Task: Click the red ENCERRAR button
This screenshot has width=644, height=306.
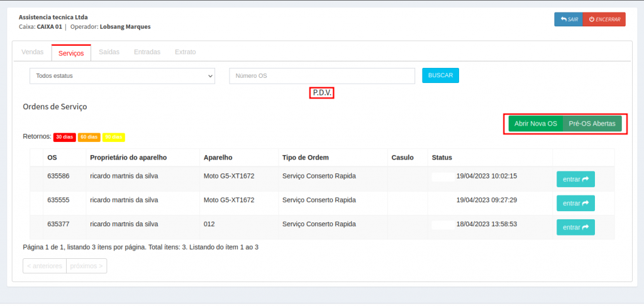Action: tap(604, 19)
